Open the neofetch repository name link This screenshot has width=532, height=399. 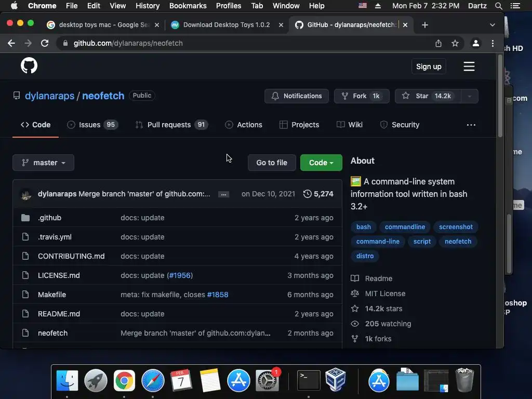point(103,96)
